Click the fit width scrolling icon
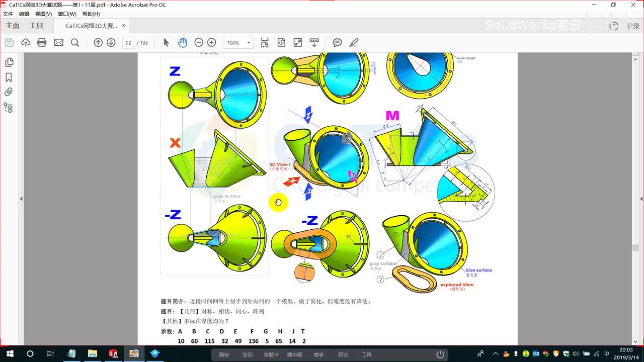 [x=265, y=43]
